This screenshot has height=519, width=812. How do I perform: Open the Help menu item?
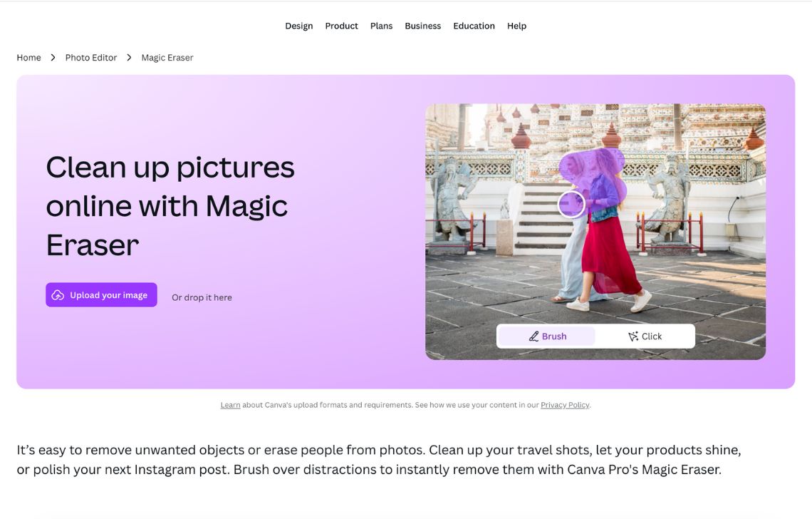pyautogui.click(x=516, y=26)
